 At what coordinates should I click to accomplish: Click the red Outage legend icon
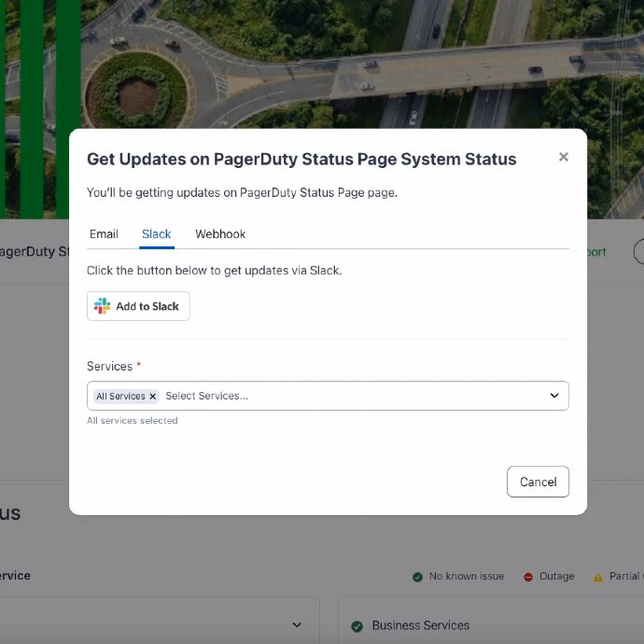[528, 577]
